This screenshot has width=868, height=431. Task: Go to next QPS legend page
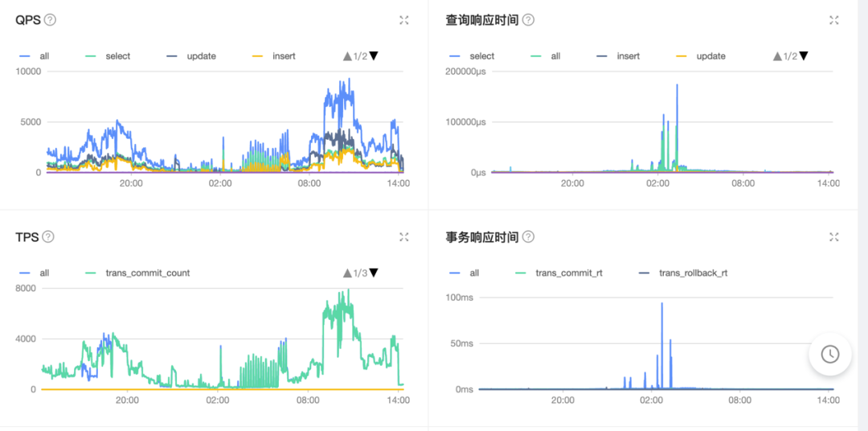[374, 56]
